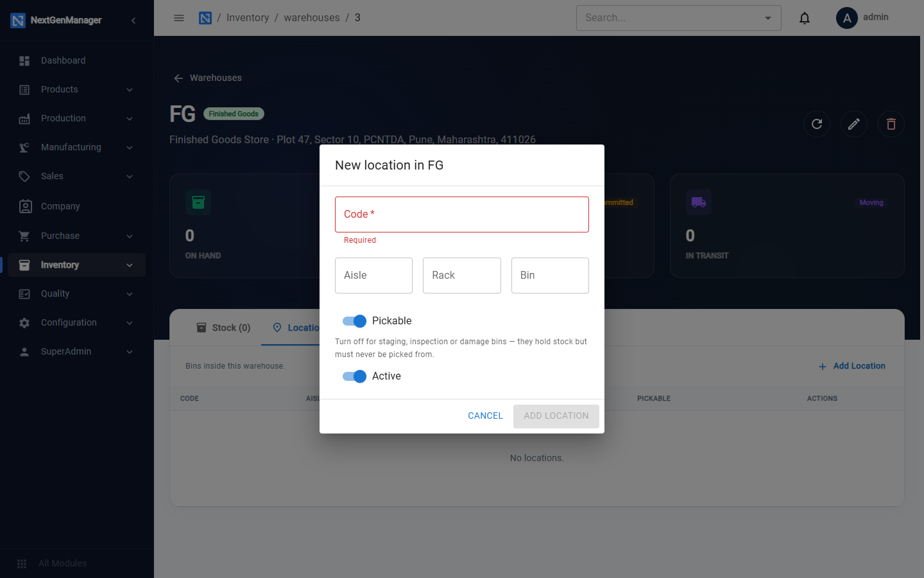The height and width of the screenshot is (578, 924).
Task: Toggle the Active switch off
Action: 354,376
